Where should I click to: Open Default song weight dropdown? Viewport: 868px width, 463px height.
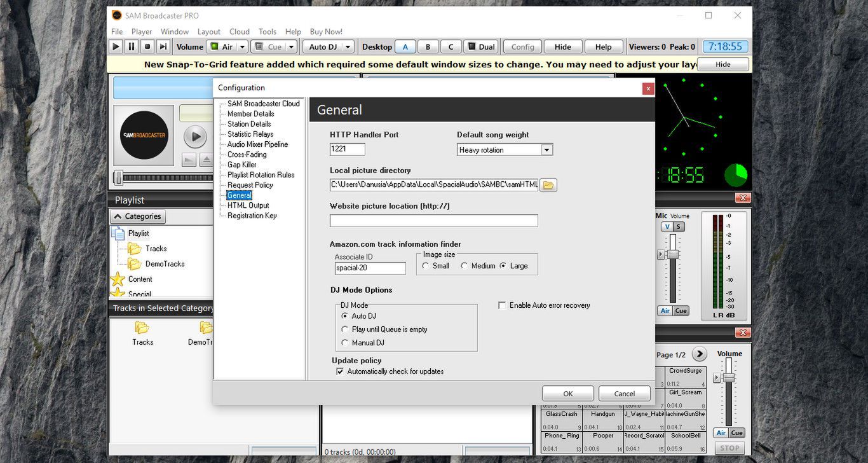click(x=546, y=150)
